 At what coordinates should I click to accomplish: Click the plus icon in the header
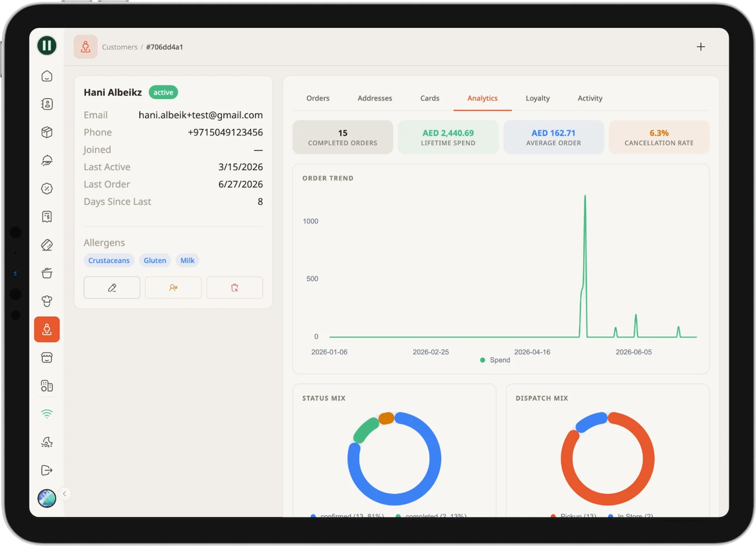tap(701, 47)
